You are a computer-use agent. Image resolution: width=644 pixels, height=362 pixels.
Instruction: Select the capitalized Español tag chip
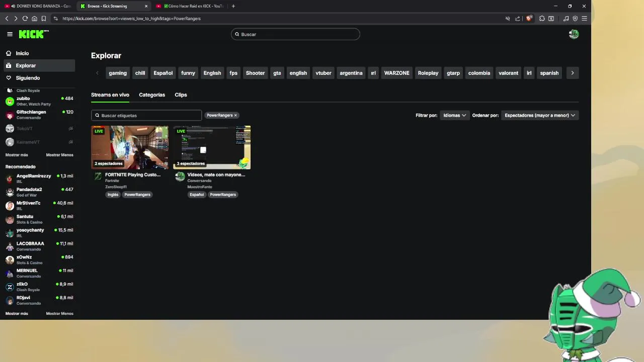click(163, 73)
